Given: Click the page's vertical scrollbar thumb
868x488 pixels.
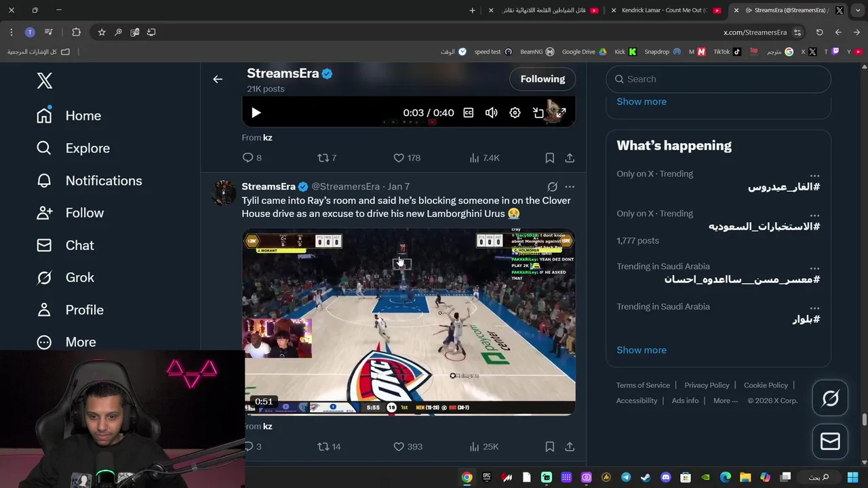Looking at the screenshot, I should (x=864, y=420).
